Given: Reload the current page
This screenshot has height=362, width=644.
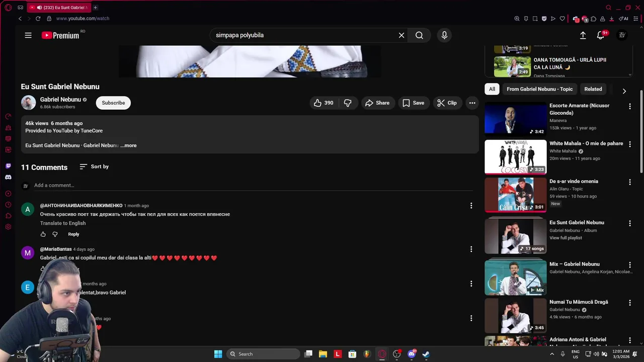Looking at the screenshot, I should [x=38, y=19].
